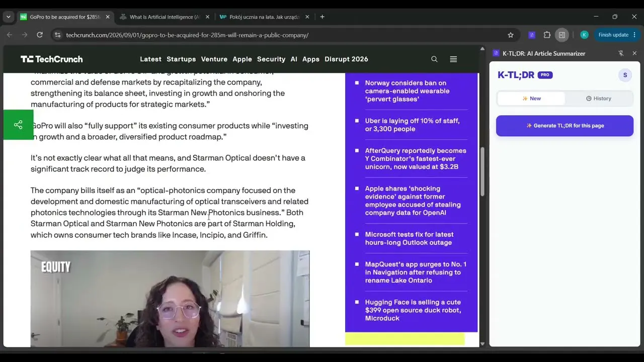The image size is (644, 362).
Task: Click Generate TL;DR for this page
Action: tap(565, 126)
